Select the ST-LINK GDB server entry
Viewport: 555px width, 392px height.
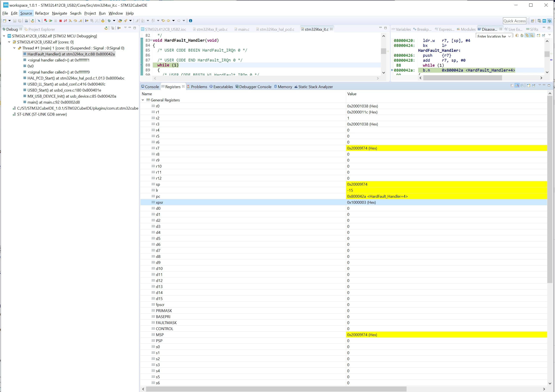(40, 114)
